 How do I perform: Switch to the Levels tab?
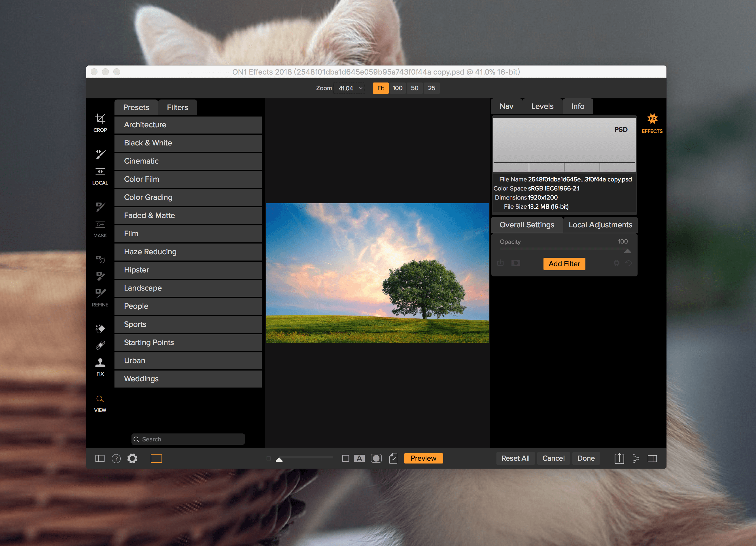pos(542,106)
